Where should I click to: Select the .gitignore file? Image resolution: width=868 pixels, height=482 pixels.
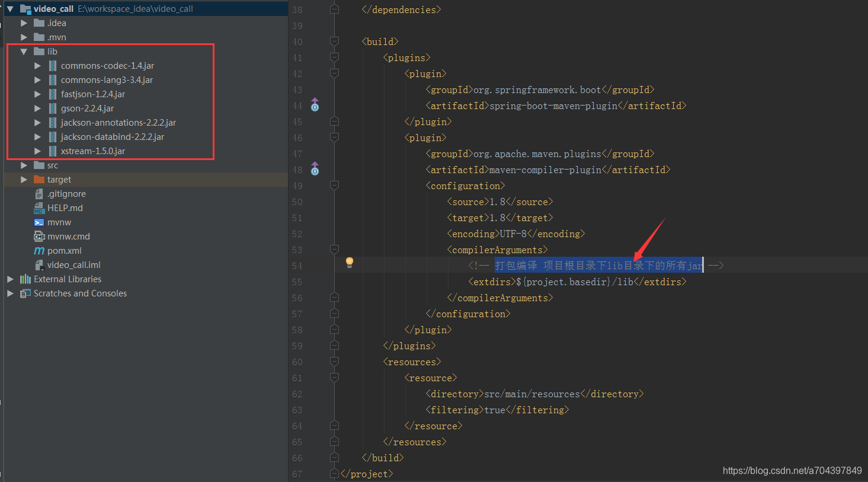66,194
